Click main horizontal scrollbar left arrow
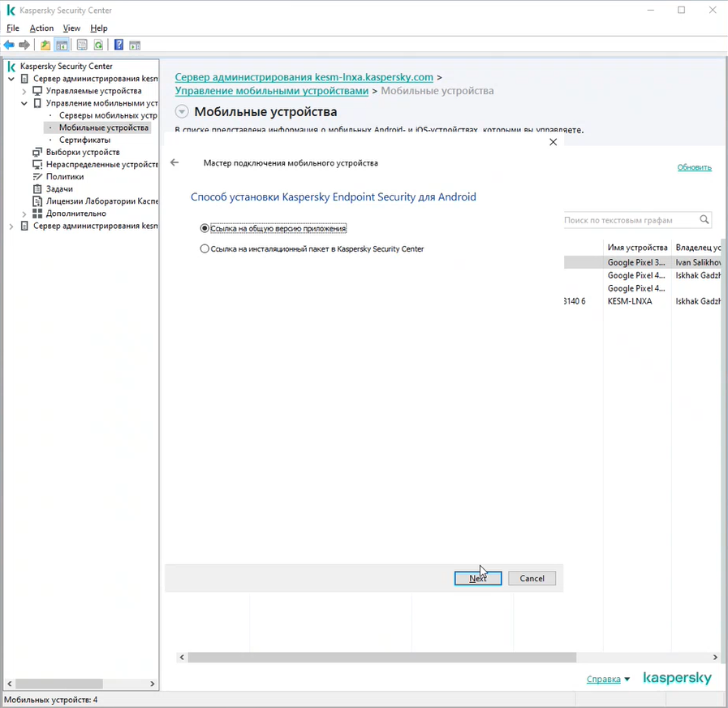 click(x=182, y=658)
